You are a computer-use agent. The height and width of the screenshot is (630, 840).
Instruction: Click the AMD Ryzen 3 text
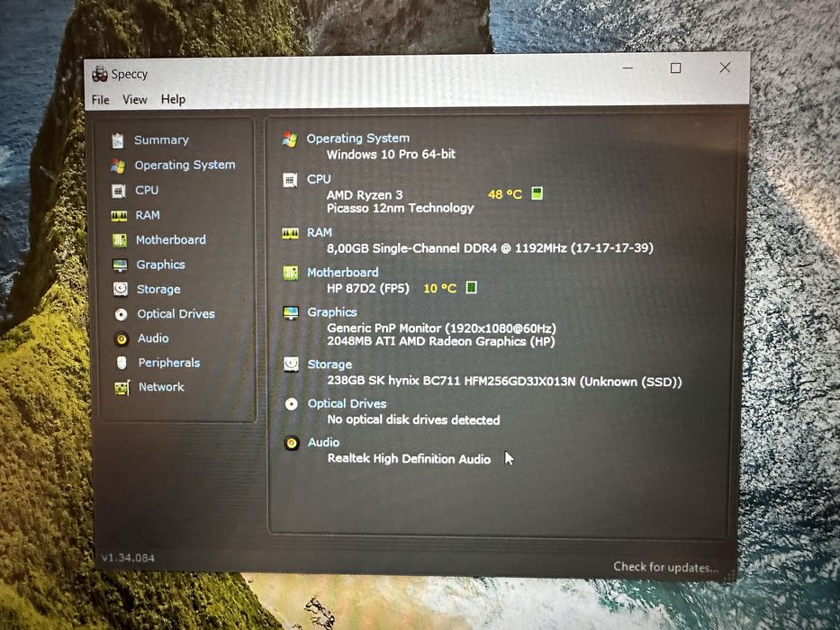[365, 195]
